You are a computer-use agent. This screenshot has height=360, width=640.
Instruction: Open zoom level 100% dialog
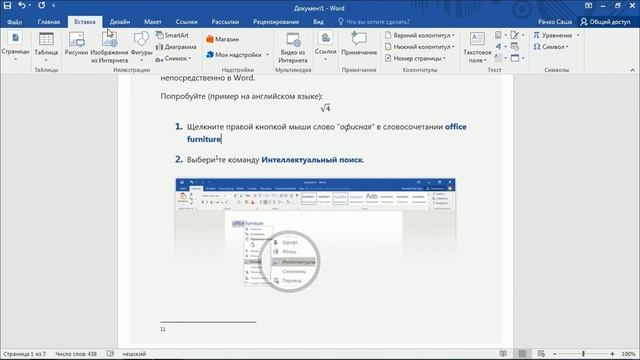tap(628, 353)
